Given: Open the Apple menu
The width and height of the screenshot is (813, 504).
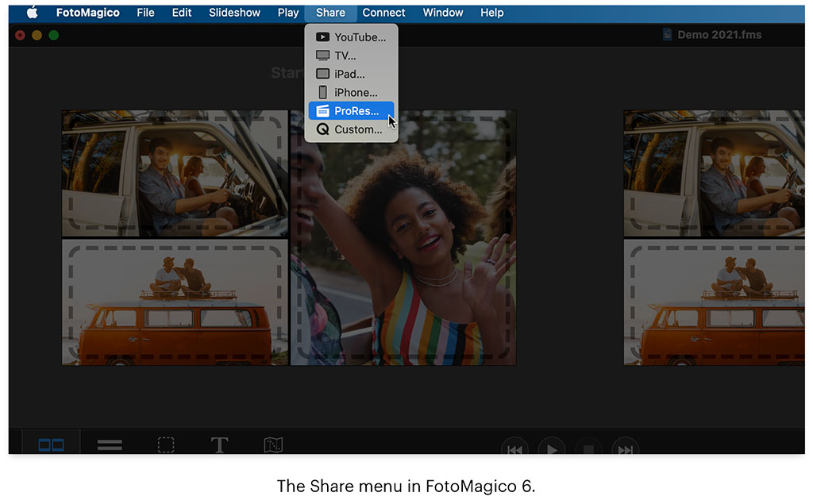Looking at the screenshot, I should [x=32, y=13].
